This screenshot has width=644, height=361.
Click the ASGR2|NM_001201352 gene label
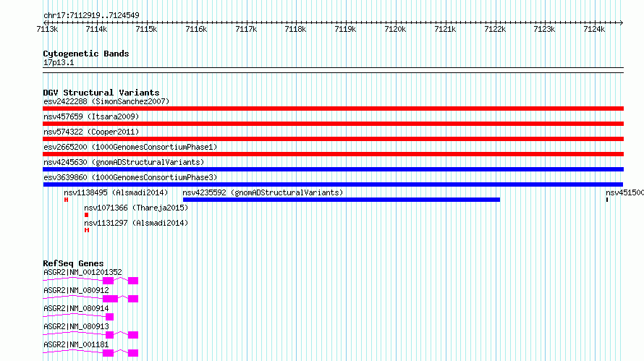(82, 272)
